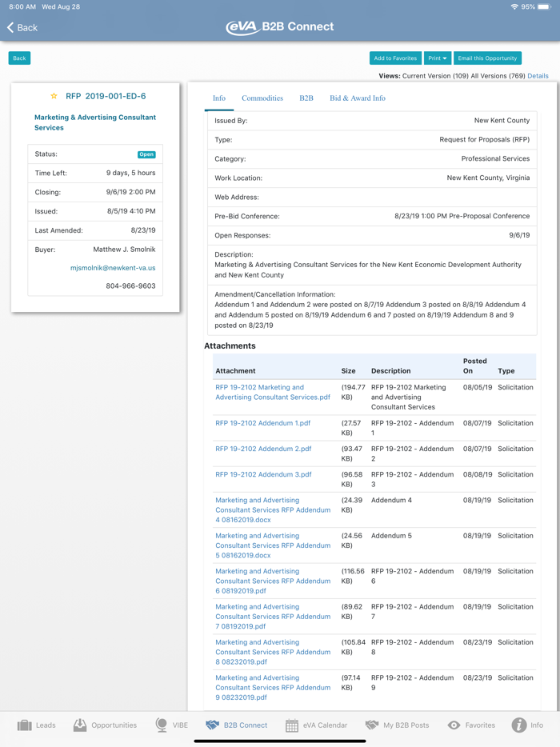Click the teal Back button
The height and width of the screenshot is (747, 560).
coord(19,58)
